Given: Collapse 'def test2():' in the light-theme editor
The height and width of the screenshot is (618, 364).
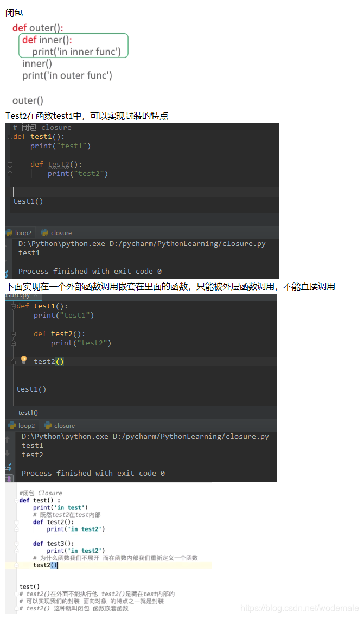Looking at the screenshot, I should tap(16, 522).
